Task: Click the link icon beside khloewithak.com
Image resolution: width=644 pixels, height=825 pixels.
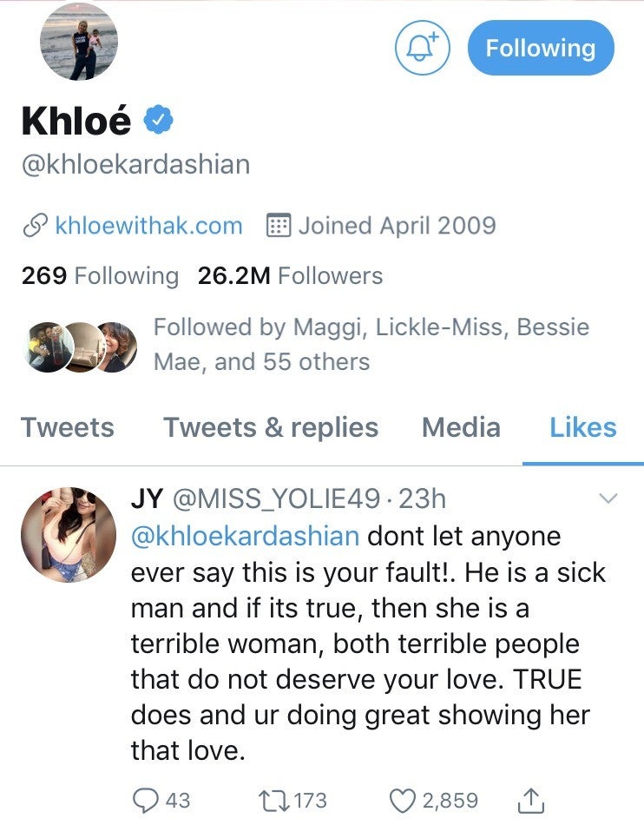Action: 34,226
